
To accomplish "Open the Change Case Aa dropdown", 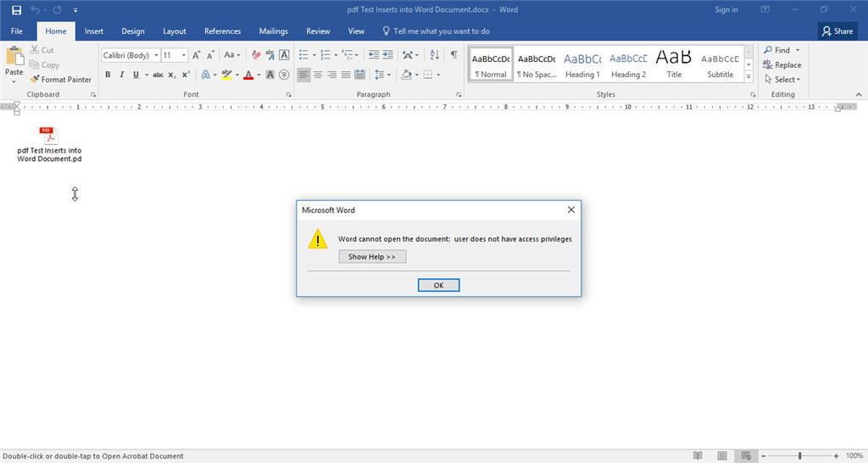I will coord(232,55).
